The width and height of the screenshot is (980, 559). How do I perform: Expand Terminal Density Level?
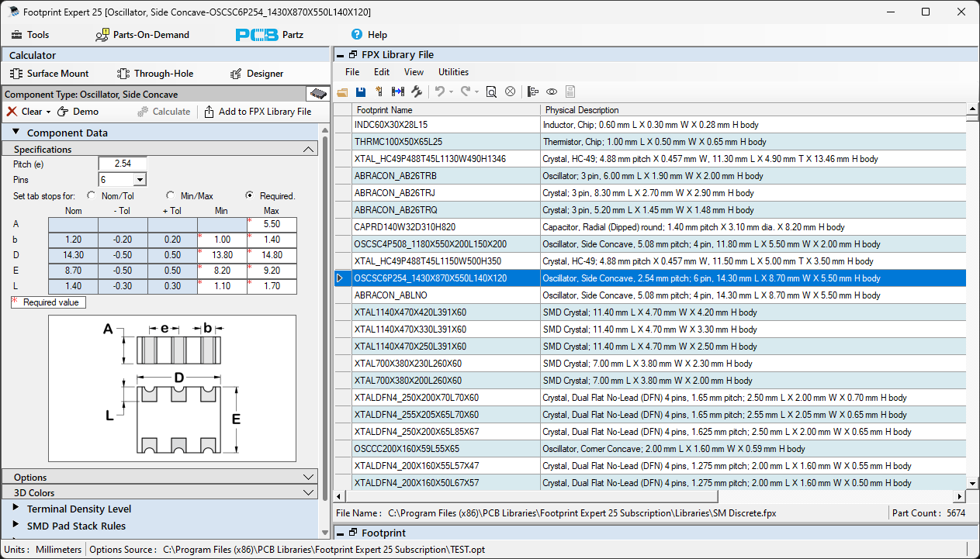pos(16,509)
